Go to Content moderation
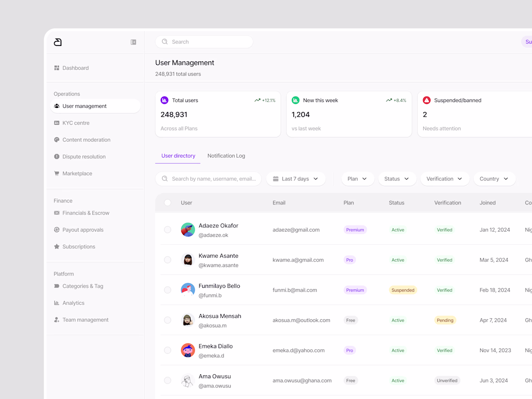This screenshot has width=532, height=399. coord(95,140)
